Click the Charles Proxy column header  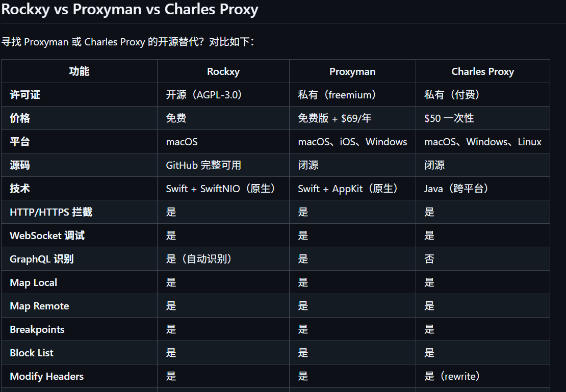coord(482,71)
